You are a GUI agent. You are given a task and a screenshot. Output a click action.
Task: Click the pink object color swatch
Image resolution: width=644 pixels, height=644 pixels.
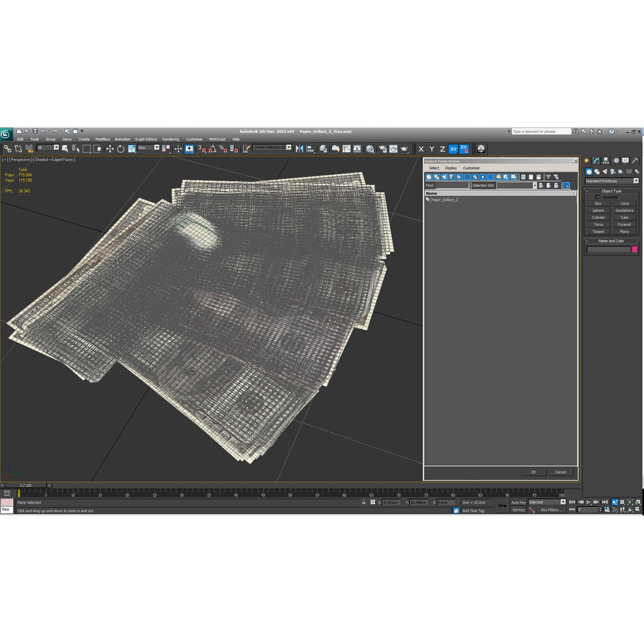tap(634, 249)
